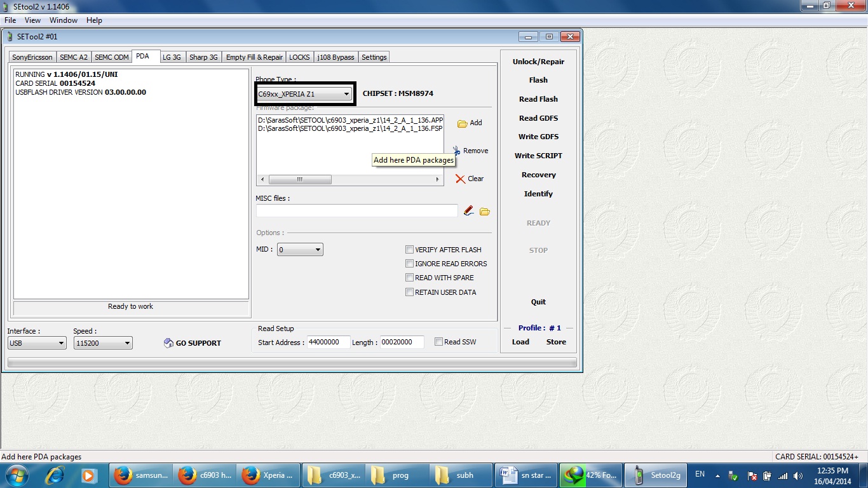This screenshot has width=868, height=488.
Task: Check the READ WITH SPARE option
Action: (x=410, y=278)
